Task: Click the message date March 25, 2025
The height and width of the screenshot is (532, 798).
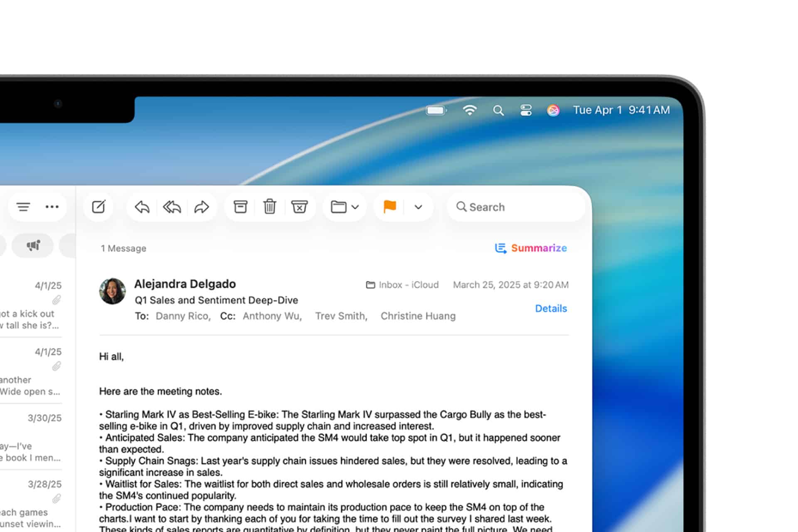Action: point(511,285)
